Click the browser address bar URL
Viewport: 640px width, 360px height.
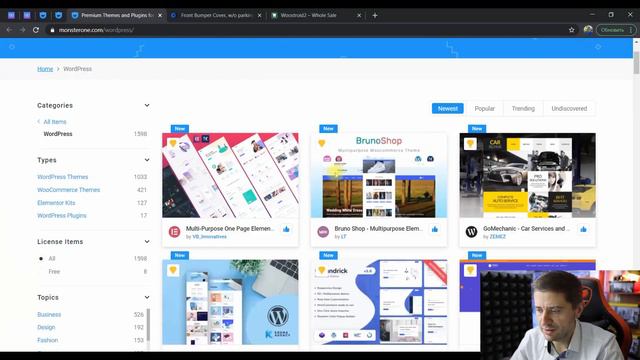[x=96, y=30]
